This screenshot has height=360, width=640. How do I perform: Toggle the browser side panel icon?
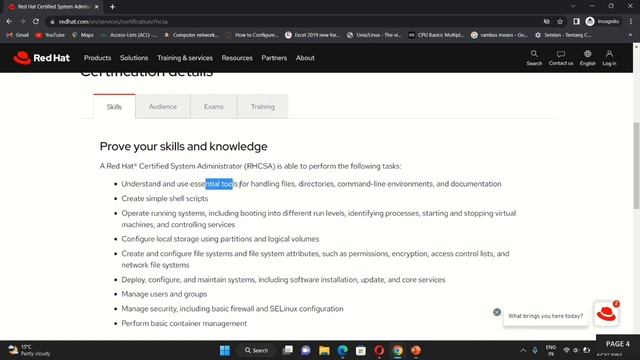click(x=576, y=21)
